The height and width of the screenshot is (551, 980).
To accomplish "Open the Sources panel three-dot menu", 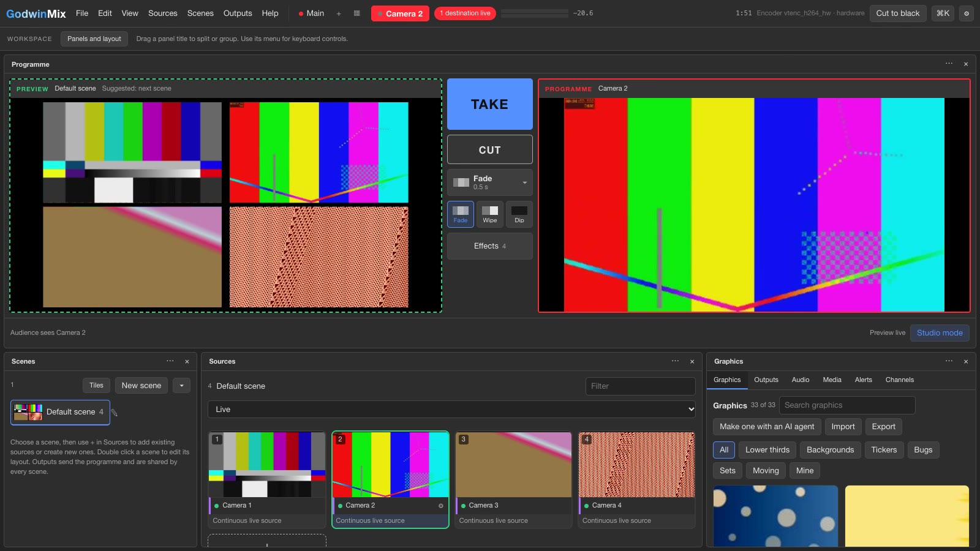I will tap(675, 361).
